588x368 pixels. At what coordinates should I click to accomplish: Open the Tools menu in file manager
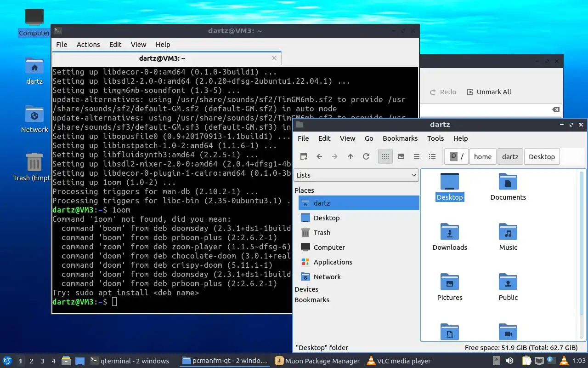[x=435, y=138]
